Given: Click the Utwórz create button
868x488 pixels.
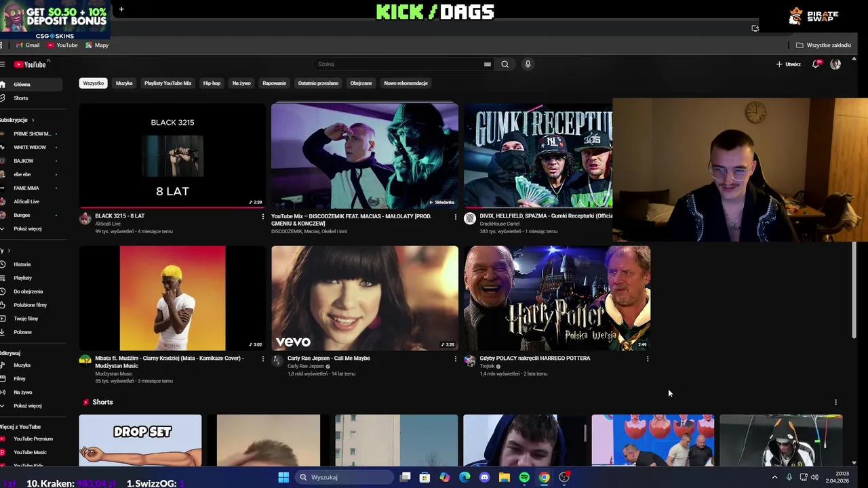Looking at the screenshot, I should coord(788,64).
